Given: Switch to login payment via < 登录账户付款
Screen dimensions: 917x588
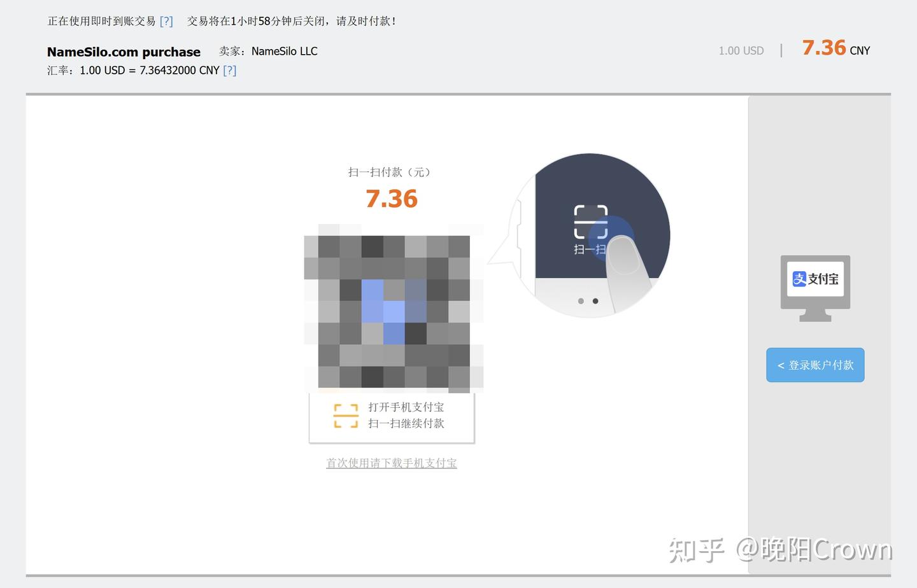Looking at the screenshot, I should 815,365.
